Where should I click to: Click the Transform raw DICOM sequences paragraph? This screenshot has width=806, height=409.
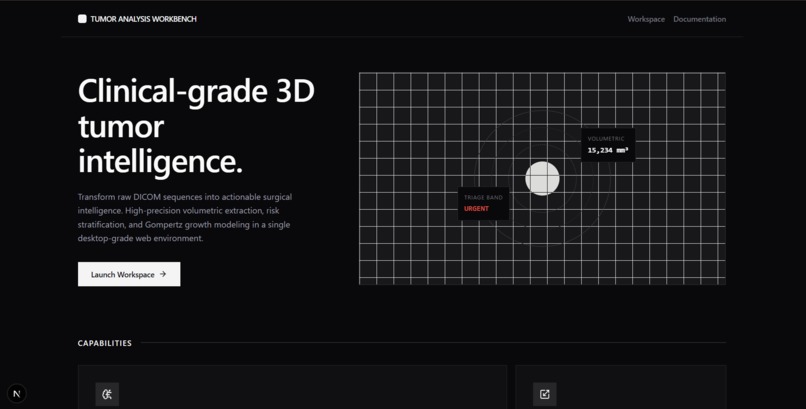(x=185, y=217)
